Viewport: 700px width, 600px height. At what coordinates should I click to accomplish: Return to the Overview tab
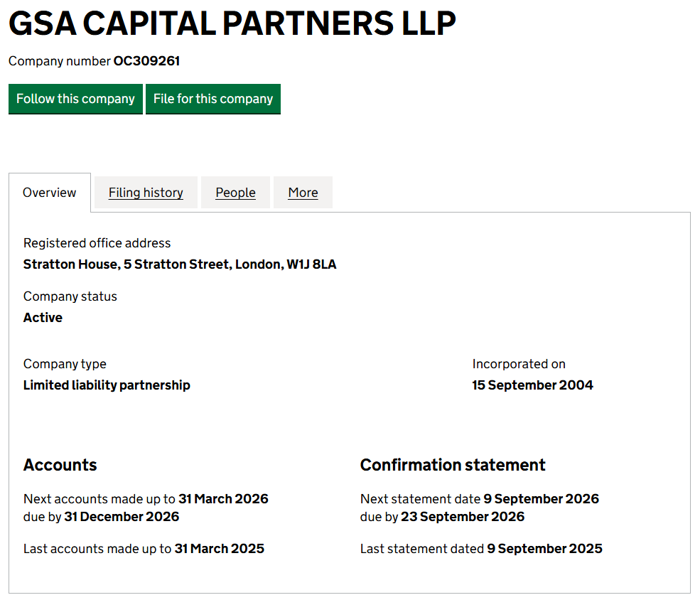[x=49, y=192]
